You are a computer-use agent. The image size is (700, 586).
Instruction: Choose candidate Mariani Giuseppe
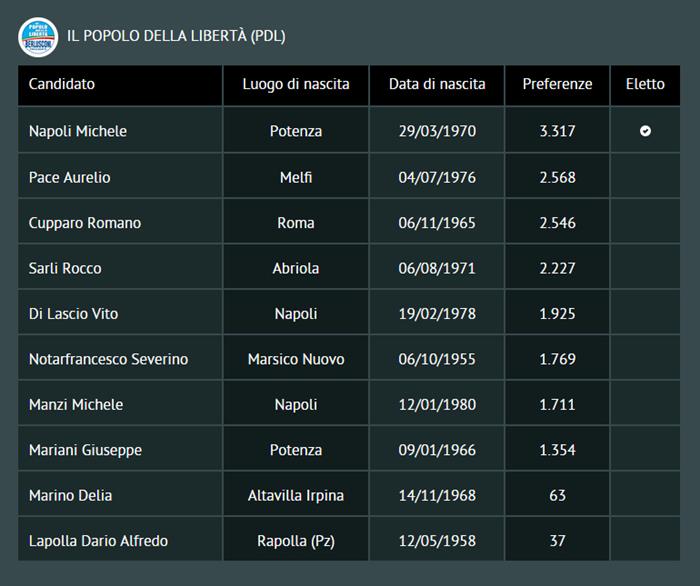click(x=85, y=451)
